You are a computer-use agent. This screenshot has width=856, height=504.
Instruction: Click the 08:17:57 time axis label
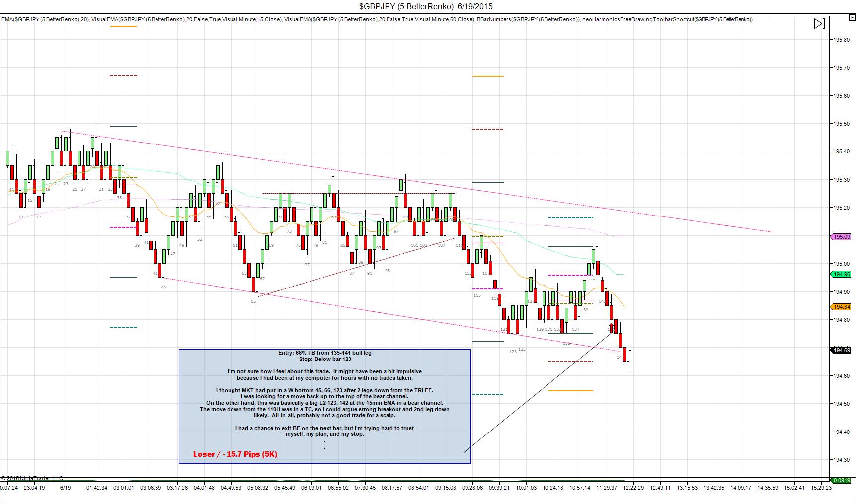coord(392,488)
